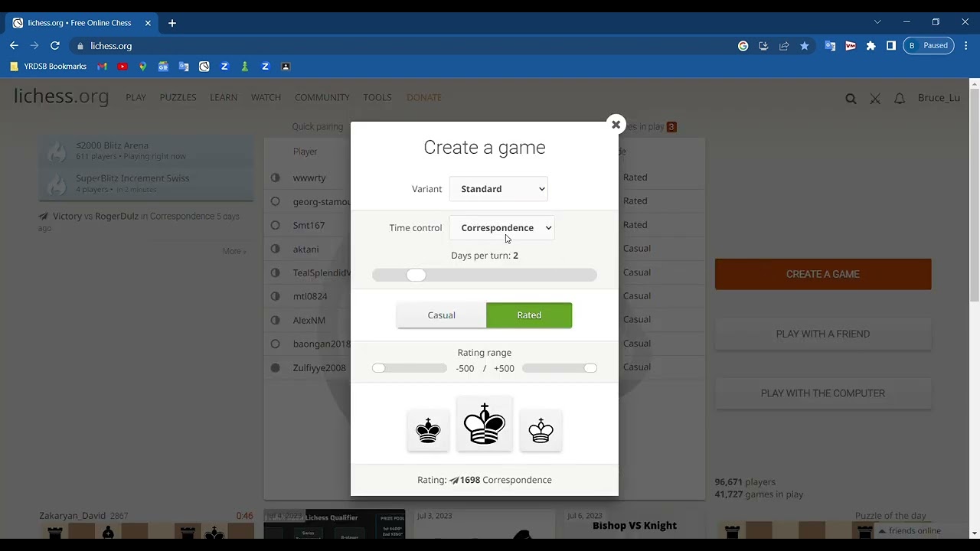The image size is (980, 551).
Task: Switch to the Quick pairing tab
Action: (x=317, y=127)
